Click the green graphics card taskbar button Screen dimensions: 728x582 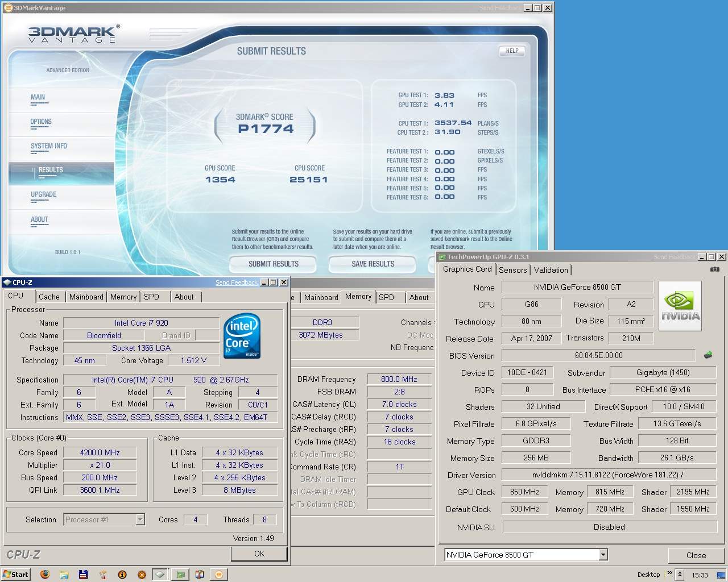pos(180,575)
